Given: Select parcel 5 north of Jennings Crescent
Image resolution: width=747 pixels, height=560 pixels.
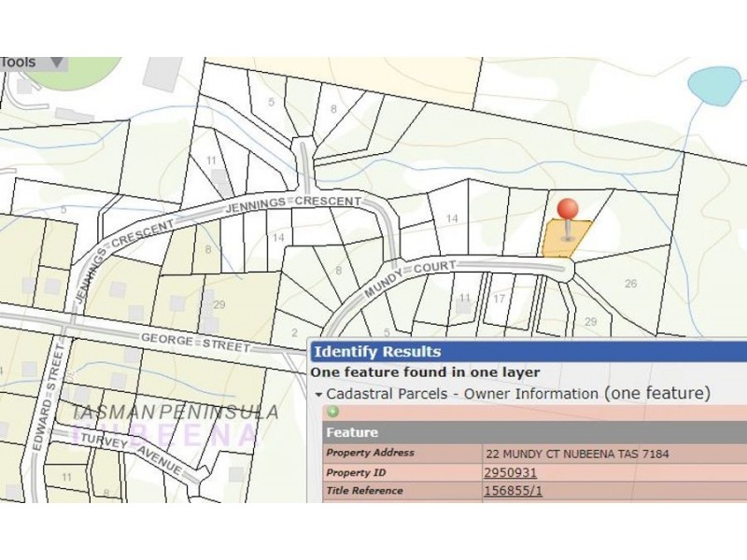Looking at the screenshot, I should click(271, 103).
